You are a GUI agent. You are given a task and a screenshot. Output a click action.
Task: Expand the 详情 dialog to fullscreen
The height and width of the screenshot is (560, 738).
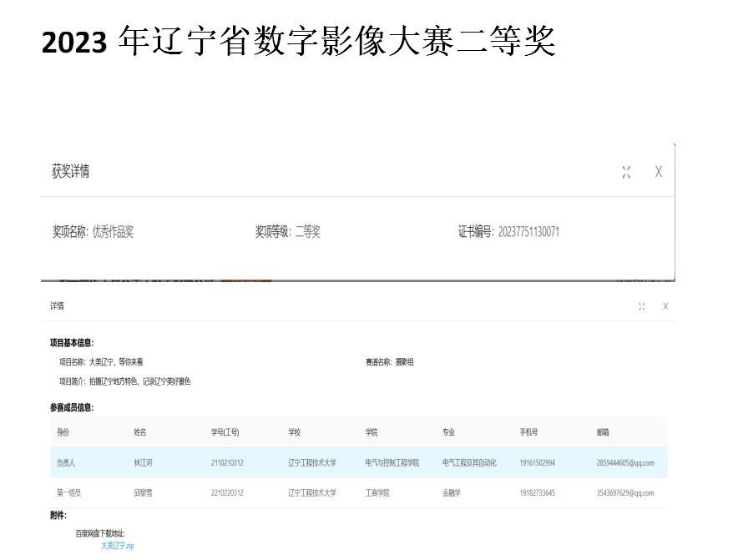coord(642,306)
